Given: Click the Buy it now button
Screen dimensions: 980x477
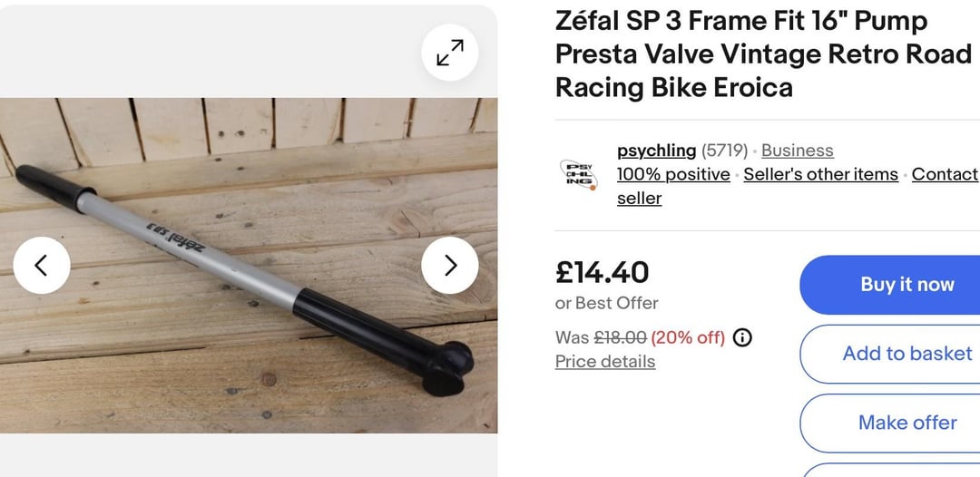Looking at the screenshot, I should 890,285.
